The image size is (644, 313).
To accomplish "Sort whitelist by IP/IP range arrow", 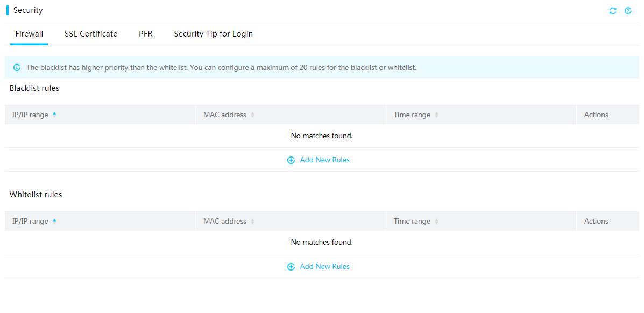I will pyautogui.click(x=54, y=222).
